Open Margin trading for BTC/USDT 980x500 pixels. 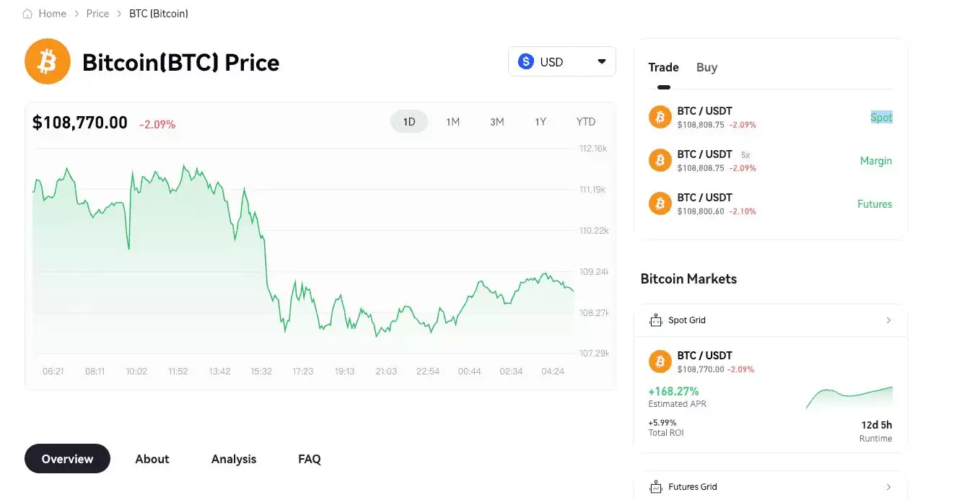point(875,160)
